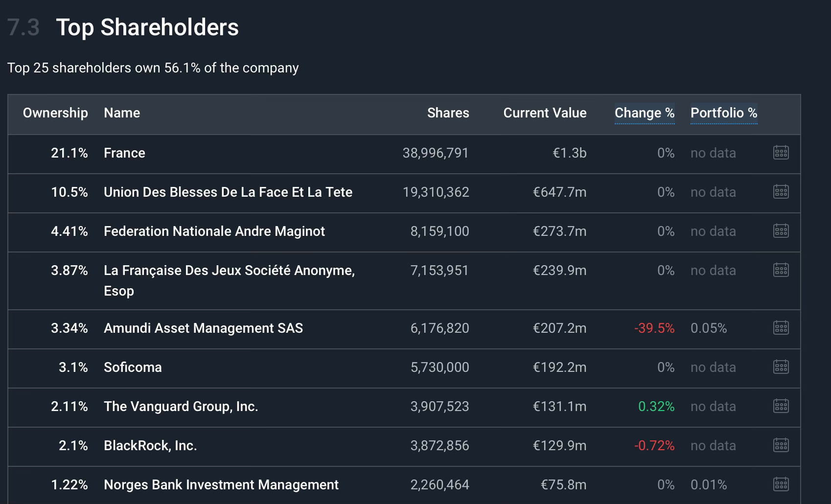Select The Vanguard Group, Inc. name
Image resolution: width=831 pixels, height=504 pixels.
pos(181,406)
